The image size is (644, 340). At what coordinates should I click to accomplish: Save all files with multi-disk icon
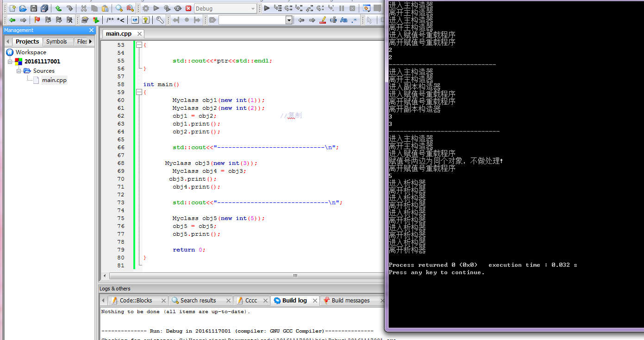click(44, 8)
